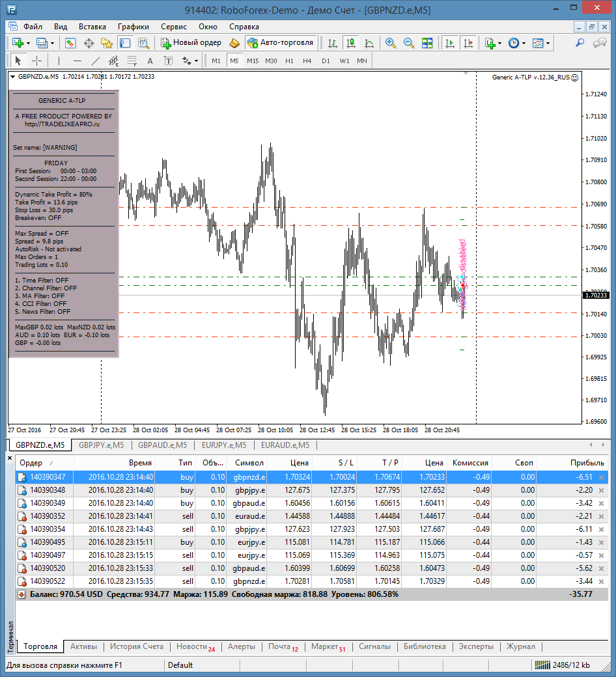Click the Zoom In magnifier
This screenshot has width=616, height=677.
point(391,43)
